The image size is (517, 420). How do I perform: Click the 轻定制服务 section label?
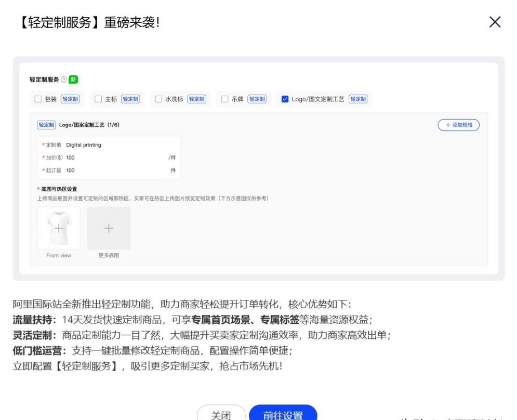[x=44, y=80]
